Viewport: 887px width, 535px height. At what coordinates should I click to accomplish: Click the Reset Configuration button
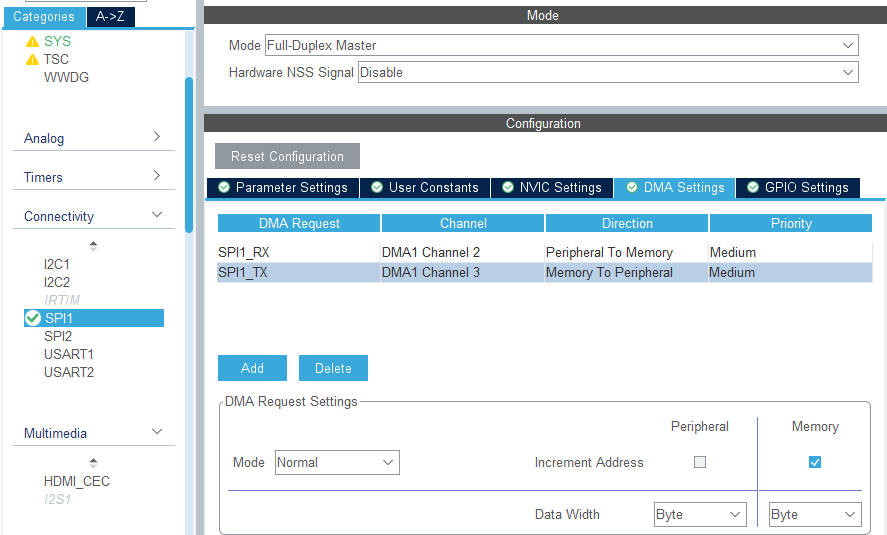coord(287,157)
